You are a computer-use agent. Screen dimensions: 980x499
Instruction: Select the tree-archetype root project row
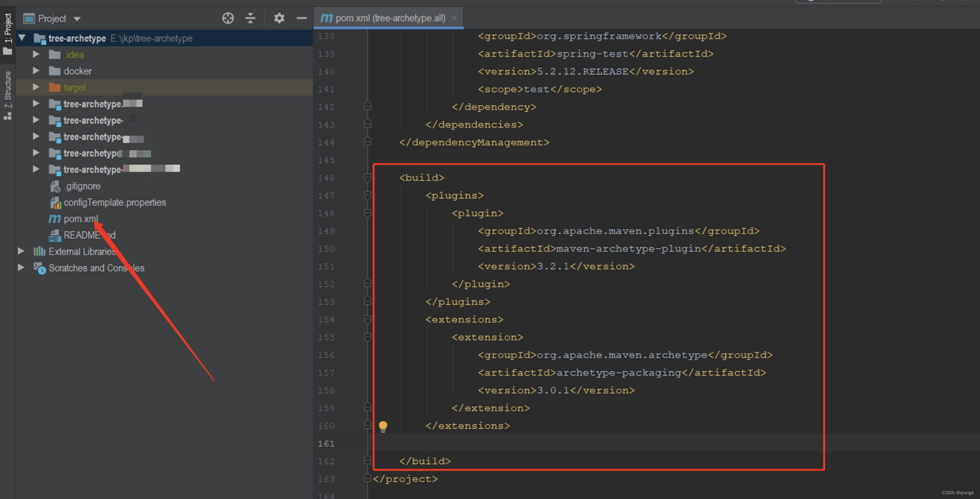coord(164,38)
